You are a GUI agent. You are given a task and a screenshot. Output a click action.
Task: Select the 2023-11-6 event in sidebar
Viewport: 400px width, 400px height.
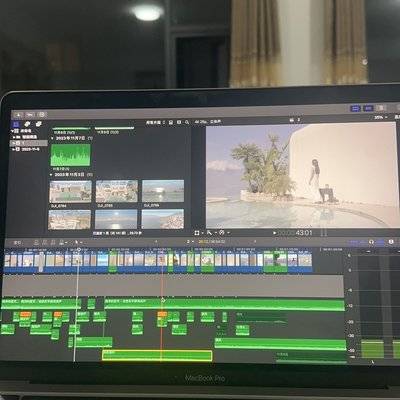click(x=30, y=149)
